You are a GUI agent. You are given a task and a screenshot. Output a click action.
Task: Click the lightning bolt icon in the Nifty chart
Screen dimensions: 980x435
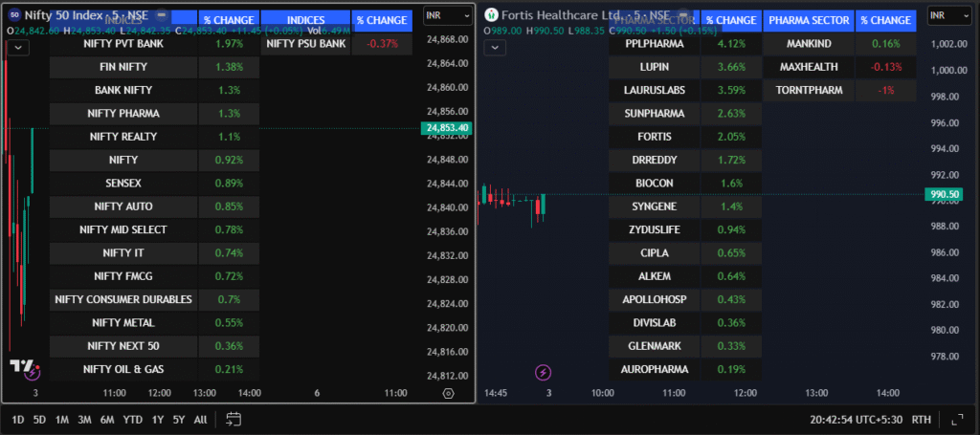click(32, 374)
